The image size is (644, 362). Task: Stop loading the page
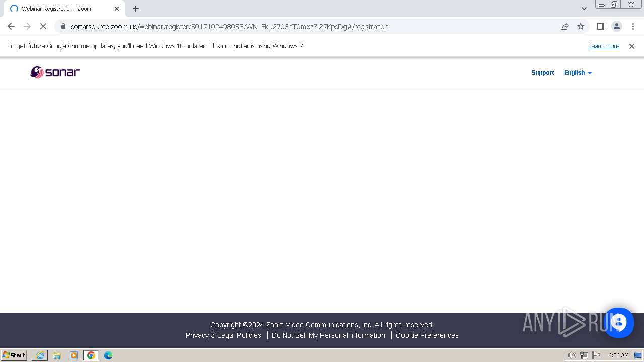[x=43, y=26]
